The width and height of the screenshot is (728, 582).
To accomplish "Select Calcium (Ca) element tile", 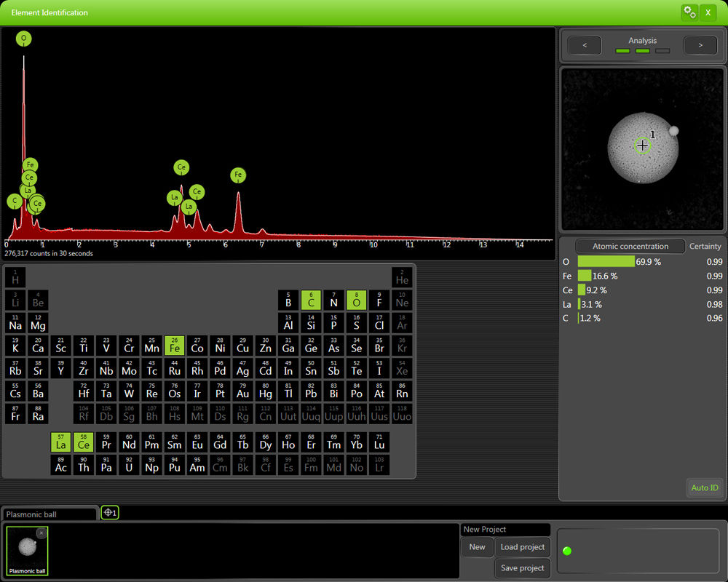I will (x=38, y=346).
